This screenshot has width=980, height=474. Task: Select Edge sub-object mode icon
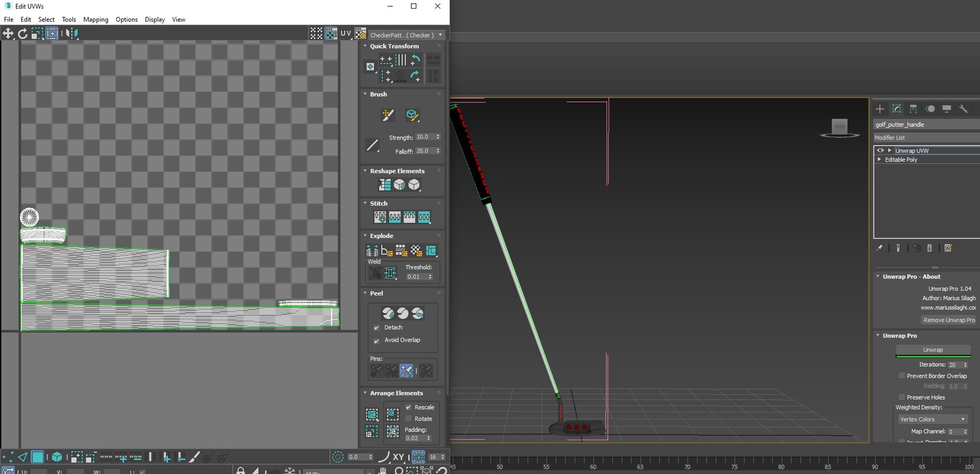coord(23,457)
